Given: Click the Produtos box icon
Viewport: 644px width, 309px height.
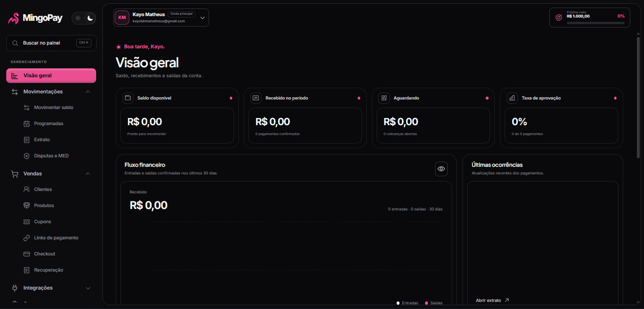Looking at the screenshot, I should point(27,206).
